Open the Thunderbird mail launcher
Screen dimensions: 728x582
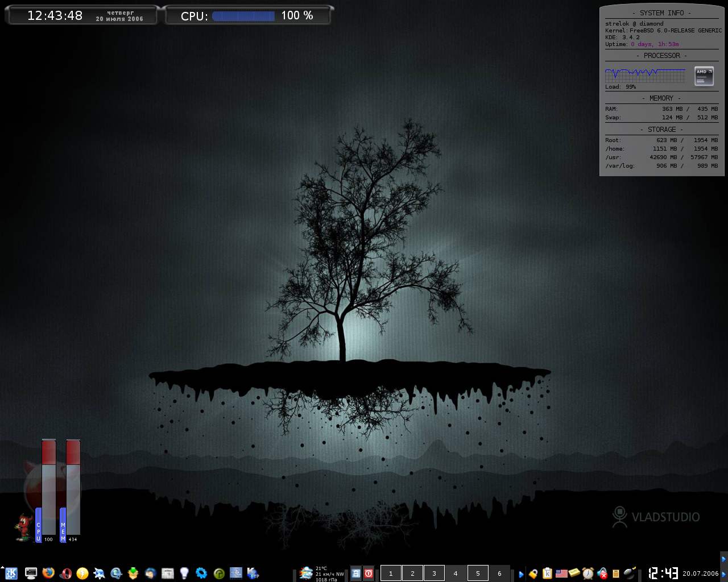[x=150, y=573]
